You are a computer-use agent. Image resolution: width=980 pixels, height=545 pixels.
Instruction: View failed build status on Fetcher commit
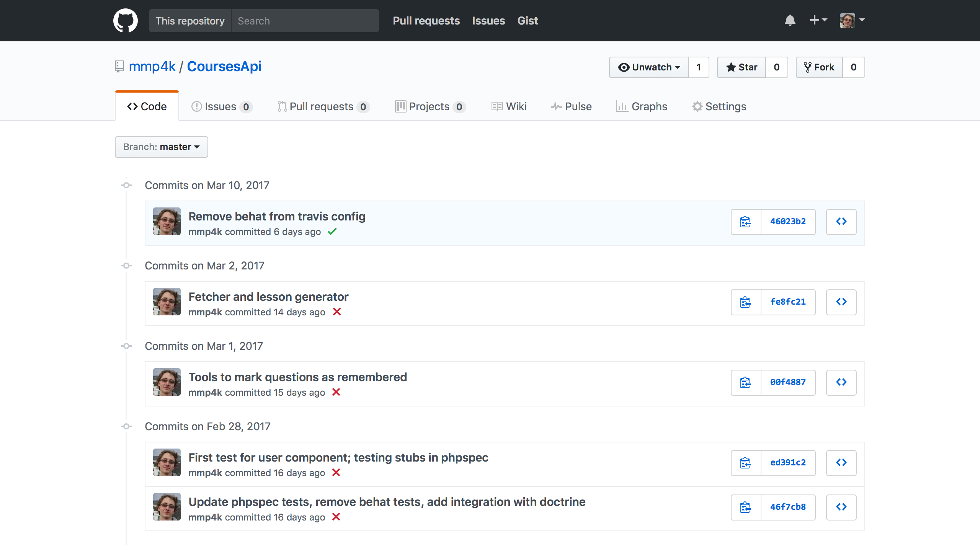(337, 312)
